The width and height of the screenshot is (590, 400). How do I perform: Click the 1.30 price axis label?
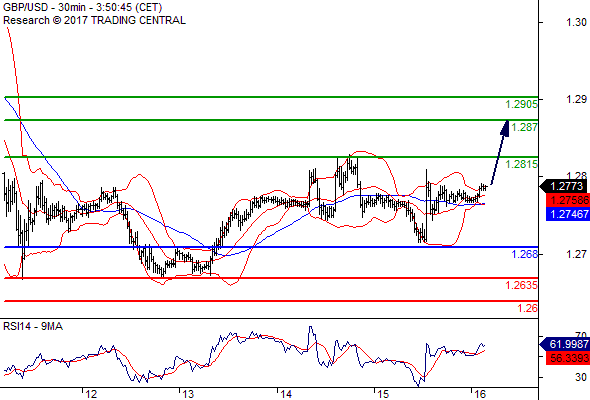click(576, 22)
